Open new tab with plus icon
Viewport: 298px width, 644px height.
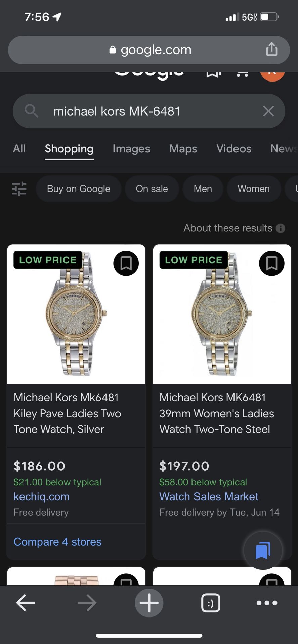point(149,603)
